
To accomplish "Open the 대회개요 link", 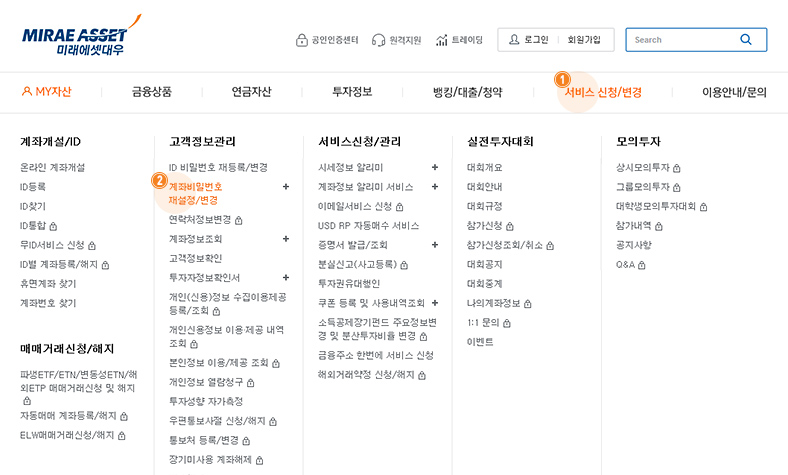I will click(x=484, y=167).
